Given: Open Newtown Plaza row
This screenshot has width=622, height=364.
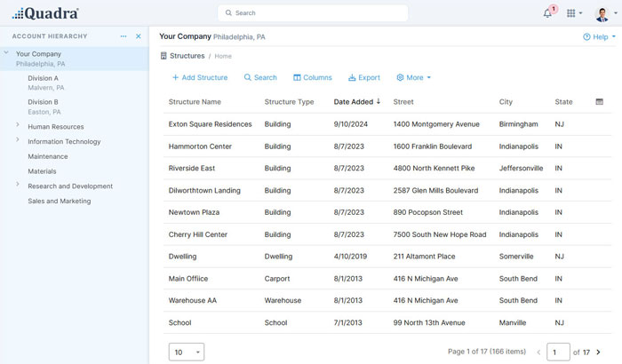Looking at the screenshot, I should coord(387,212).
